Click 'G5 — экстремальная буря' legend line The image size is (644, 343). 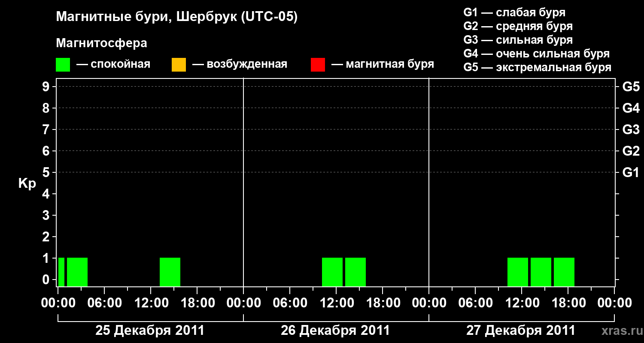(538, 67)
